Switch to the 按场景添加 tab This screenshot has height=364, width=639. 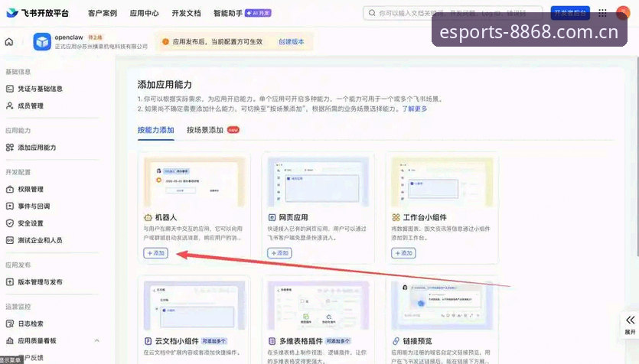tap(205, 130)
